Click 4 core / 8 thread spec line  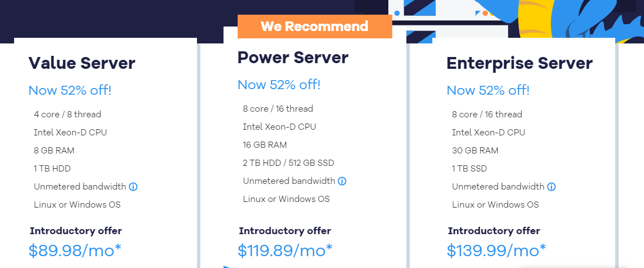(67, 115)
